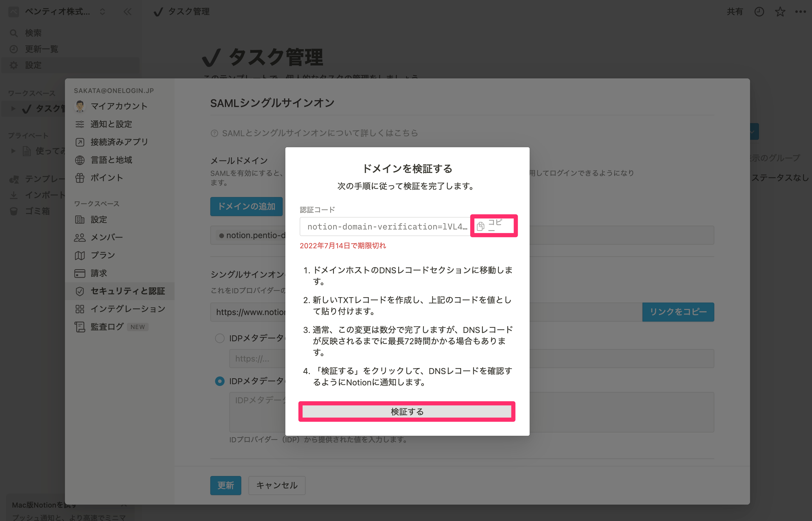This screenshot has height=521, width=812.
Task: Click the scroll icon next to 監査ログ
Action: coord(80,327)
